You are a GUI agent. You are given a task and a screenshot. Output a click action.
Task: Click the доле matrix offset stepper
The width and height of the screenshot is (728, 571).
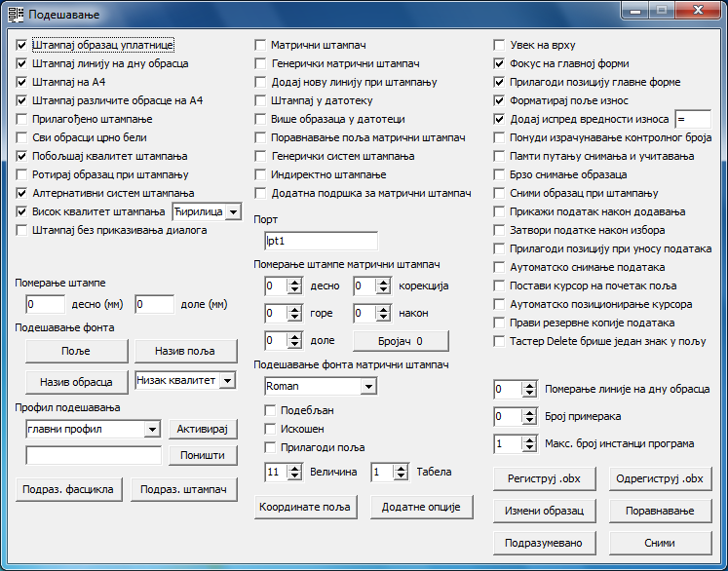pyautogui.click(x=284, y=341)
